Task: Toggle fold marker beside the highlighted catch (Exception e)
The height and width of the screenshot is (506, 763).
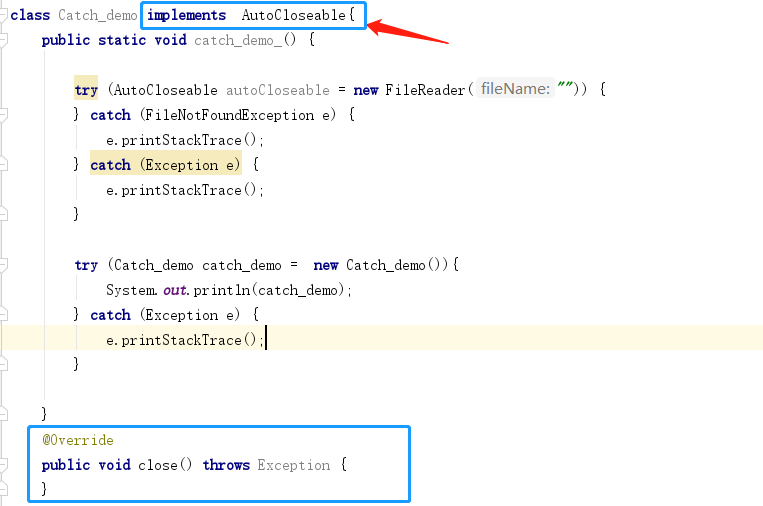Action: click(3, 164)
